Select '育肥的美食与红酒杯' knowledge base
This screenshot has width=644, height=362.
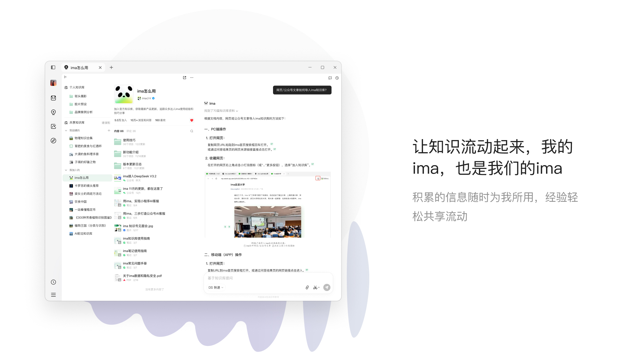pos(88,146)
